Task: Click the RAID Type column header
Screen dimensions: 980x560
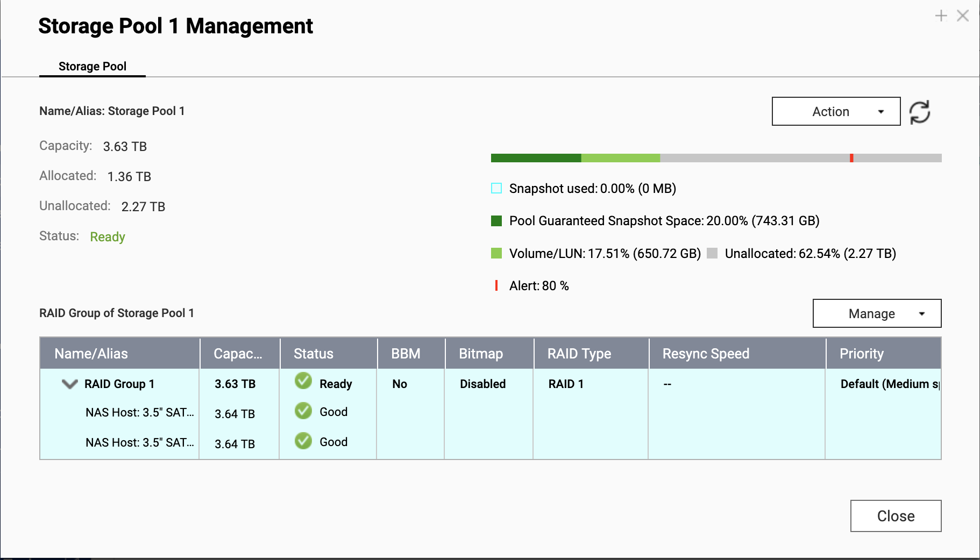Action: tap(579, 354)
